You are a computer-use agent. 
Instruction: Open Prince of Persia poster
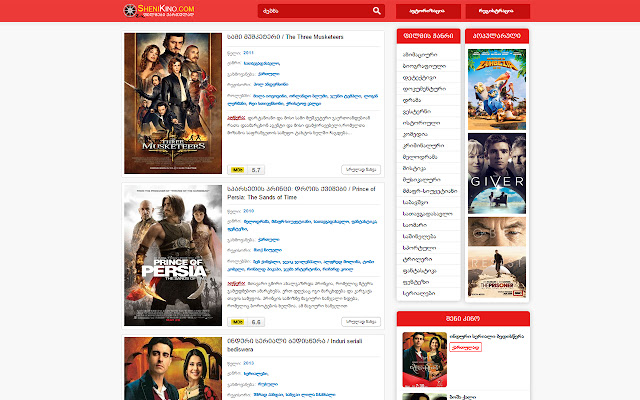tap(173, 256)
